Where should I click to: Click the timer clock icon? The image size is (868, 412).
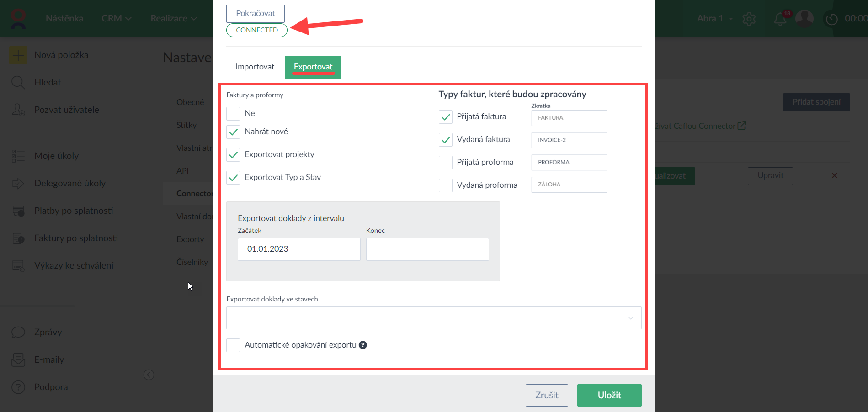point(831,19)
